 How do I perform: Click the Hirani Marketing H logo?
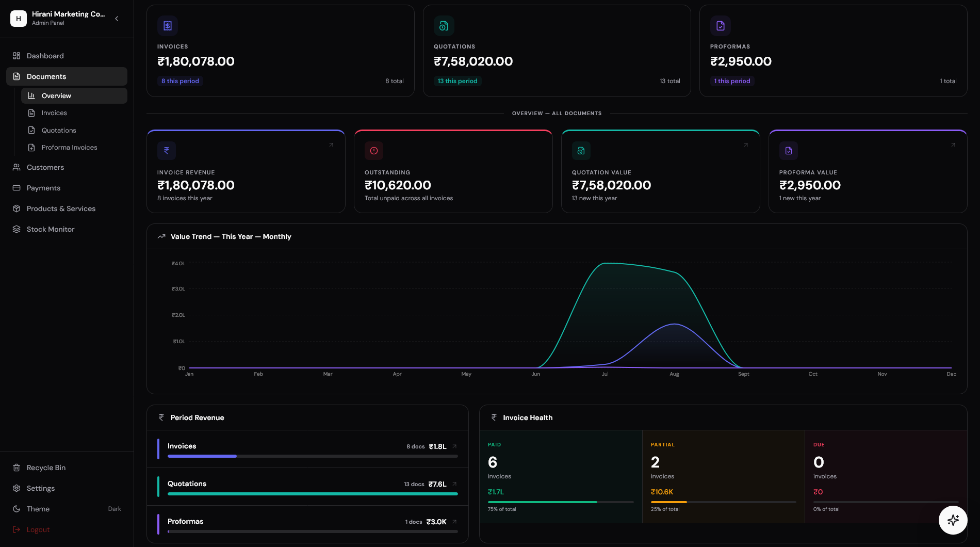click(19, 19)
